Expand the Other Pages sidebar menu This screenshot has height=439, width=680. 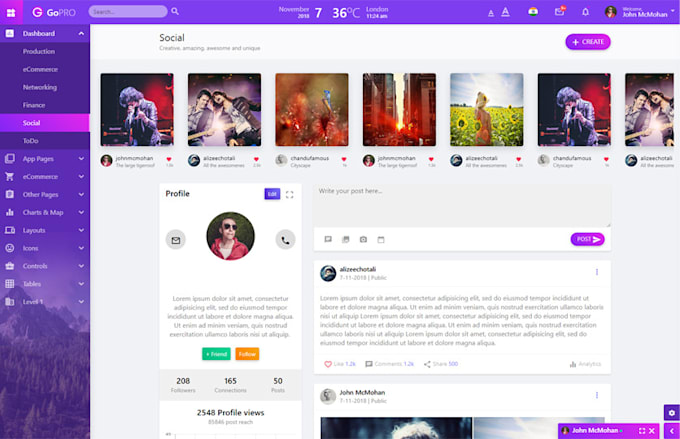coord(45,194)
